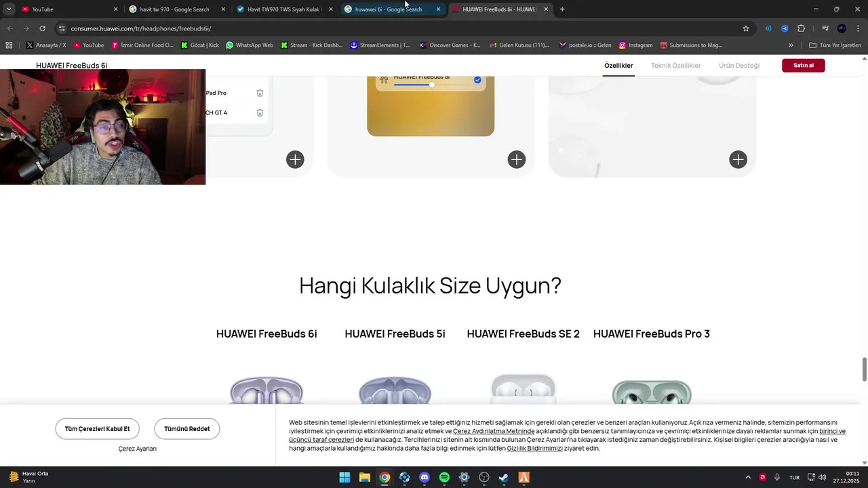This screenshot has width=868, height=488.
Task: Open the StreamElements bookmark
Action: tap(380, 45)
